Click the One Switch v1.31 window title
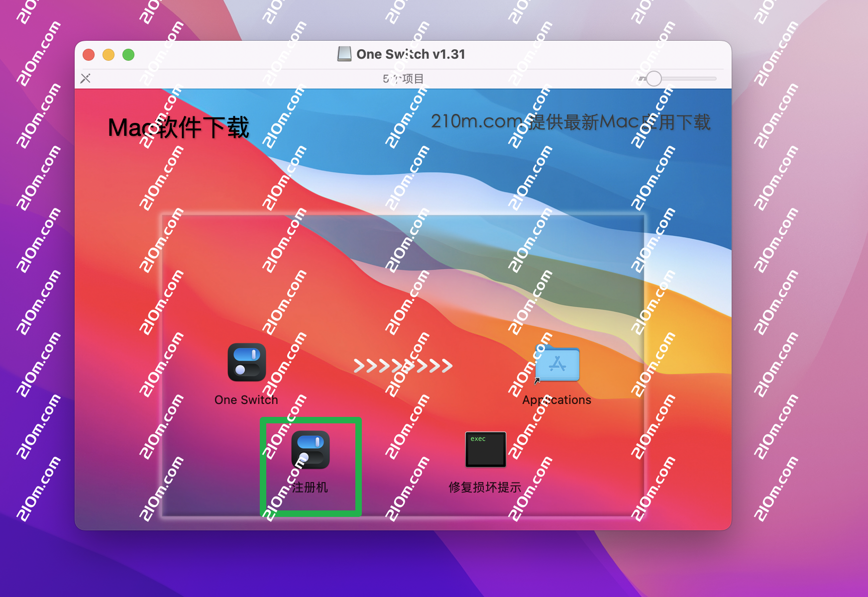Screen dimensions: 868x597 click(411, 54)
